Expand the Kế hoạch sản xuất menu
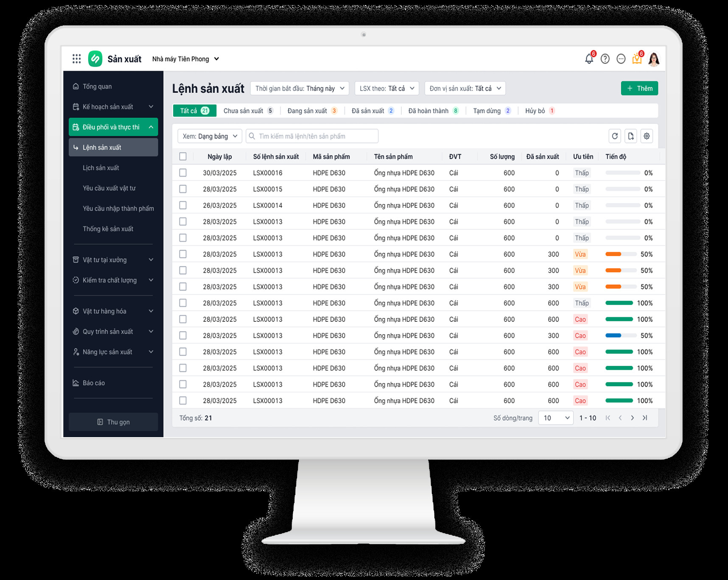Screen dimensions: 728x580 [113, 107]
